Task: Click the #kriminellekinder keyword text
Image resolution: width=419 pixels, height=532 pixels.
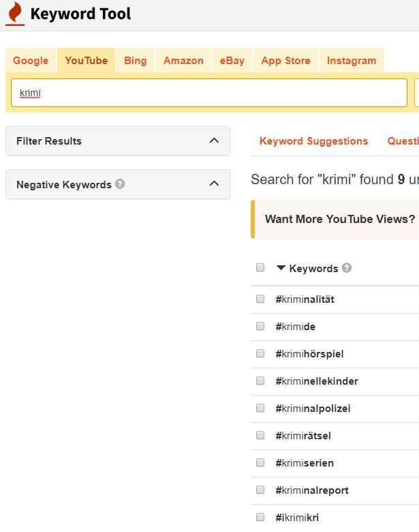Action: pos(317,381)
